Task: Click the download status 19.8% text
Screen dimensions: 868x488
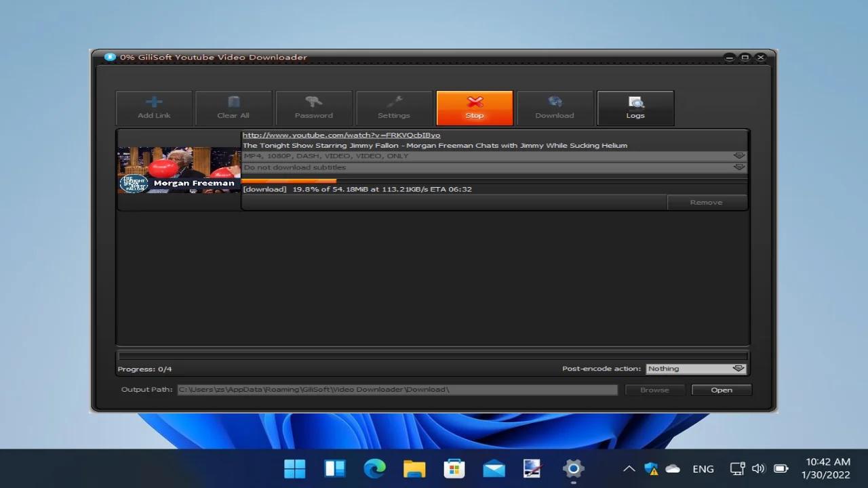Action: 357,189
